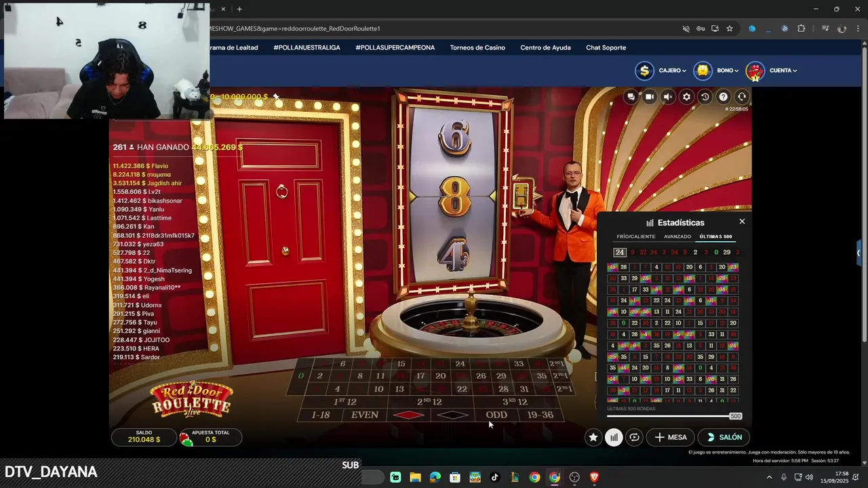Show hidden system tray icons

[769, 477]
